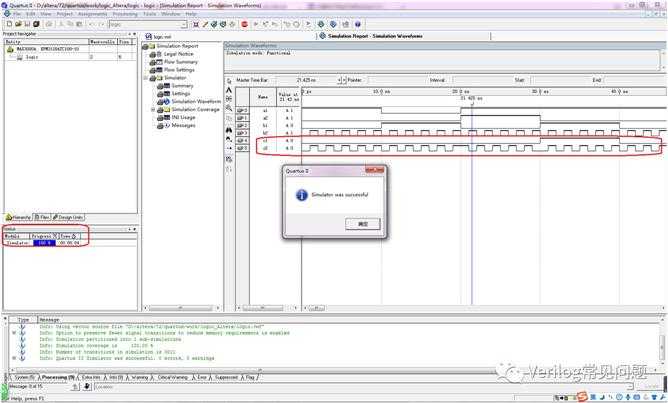Close the Quartus II success dialog
Screen dimensions: 668x403
(x=375, y=170)
